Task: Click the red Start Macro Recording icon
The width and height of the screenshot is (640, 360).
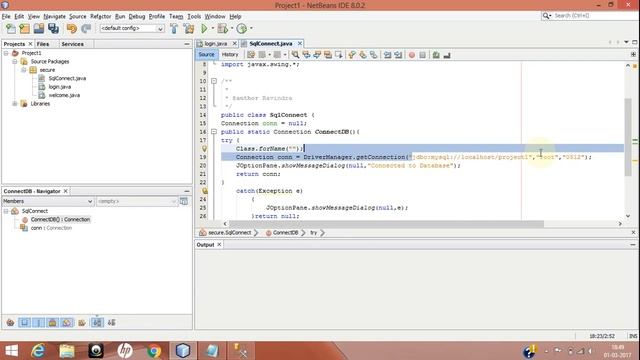Action: tap(412, 55)
